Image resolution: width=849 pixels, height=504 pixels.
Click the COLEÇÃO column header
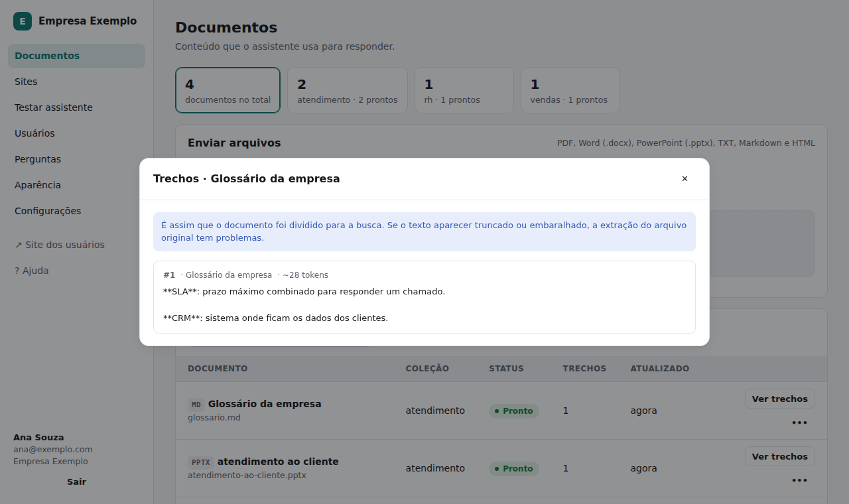[427, 369]
